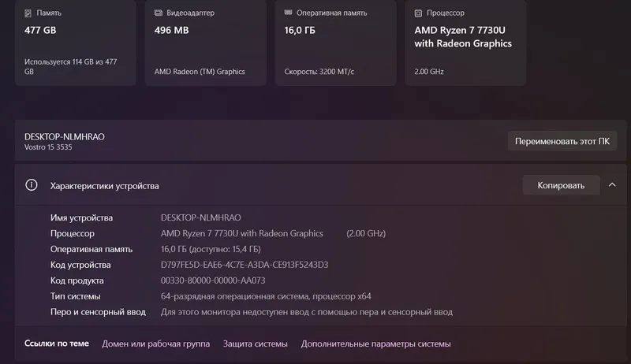This screenshot has width=631, height=364.
Task: Click 64-разрядная операционная система value
Action: [266, 296]
